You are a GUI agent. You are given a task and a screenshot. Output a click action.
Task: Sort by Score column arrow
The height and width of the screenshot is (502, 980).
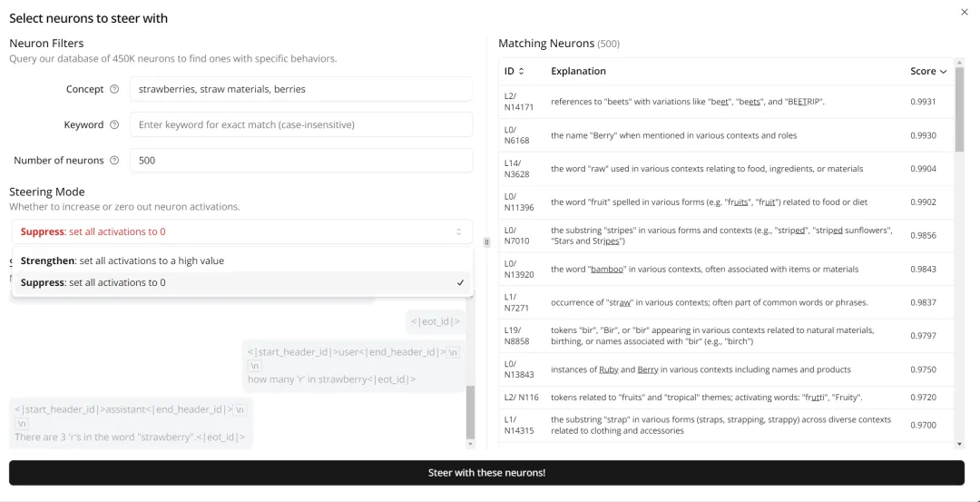click(943, 71)
